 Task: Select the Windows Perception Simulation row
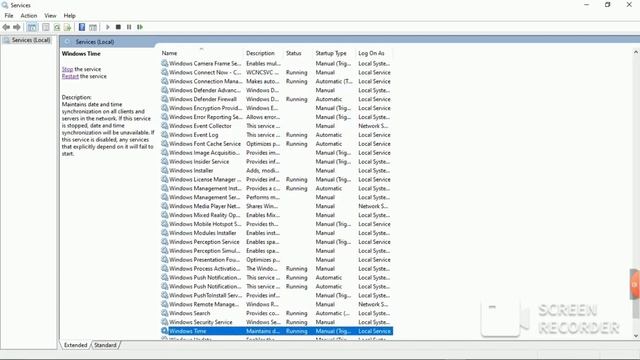(276, 251)
